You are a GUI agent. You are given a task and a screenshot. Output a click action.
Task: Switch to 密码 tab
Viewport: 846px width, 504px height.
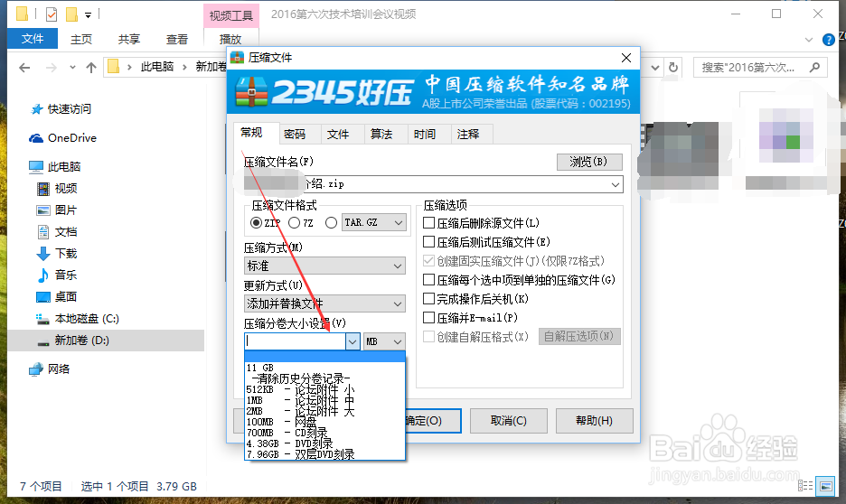tap(295, 135)
